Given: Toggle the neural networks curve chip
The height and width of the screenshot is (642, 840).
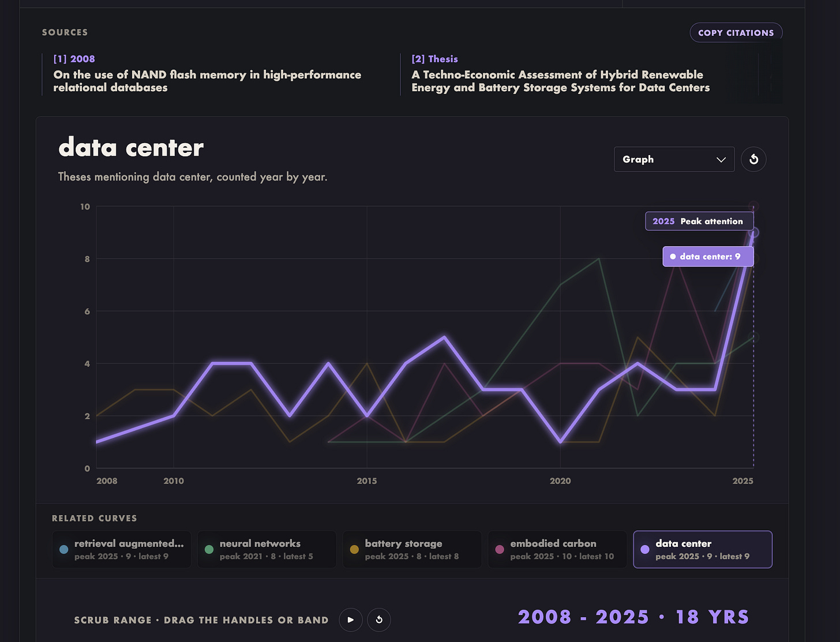Looking at the screenshot, I should tap(267, 549).
